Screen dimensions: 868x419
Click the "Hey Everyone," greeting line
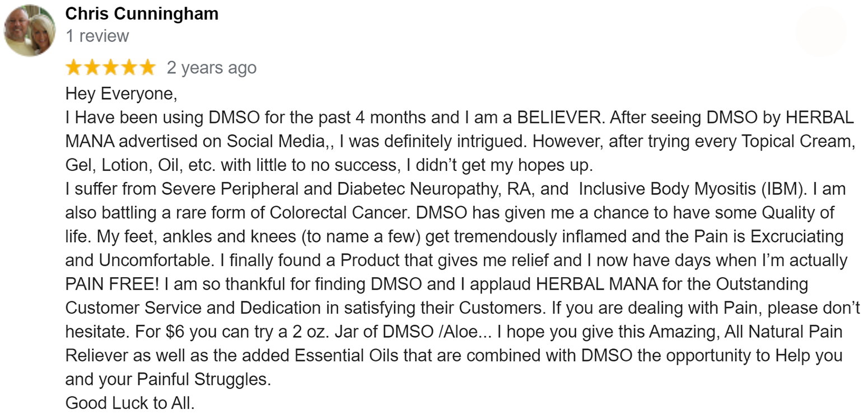point(122,94)
